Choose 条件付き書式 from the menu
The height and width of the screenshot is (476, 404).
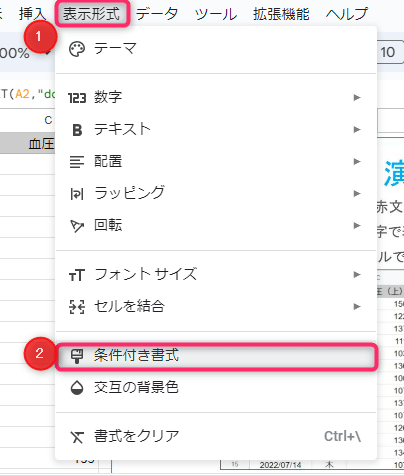[216, 356]
